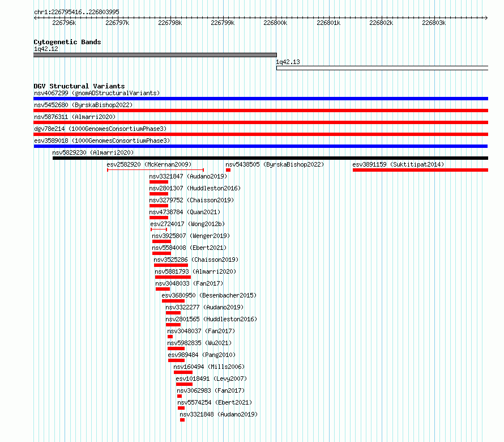Image resolution: width=504 pixels, height=442 pixels.
Task: Open nsv3048037 Fan2017 label
Action: coord(201,331)
